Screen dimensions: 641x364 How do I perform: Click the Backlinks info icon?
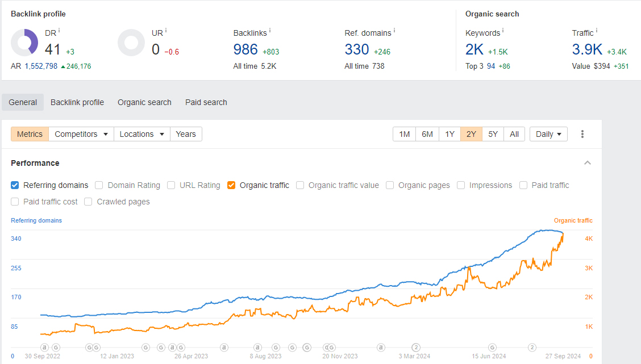(269, 30)
